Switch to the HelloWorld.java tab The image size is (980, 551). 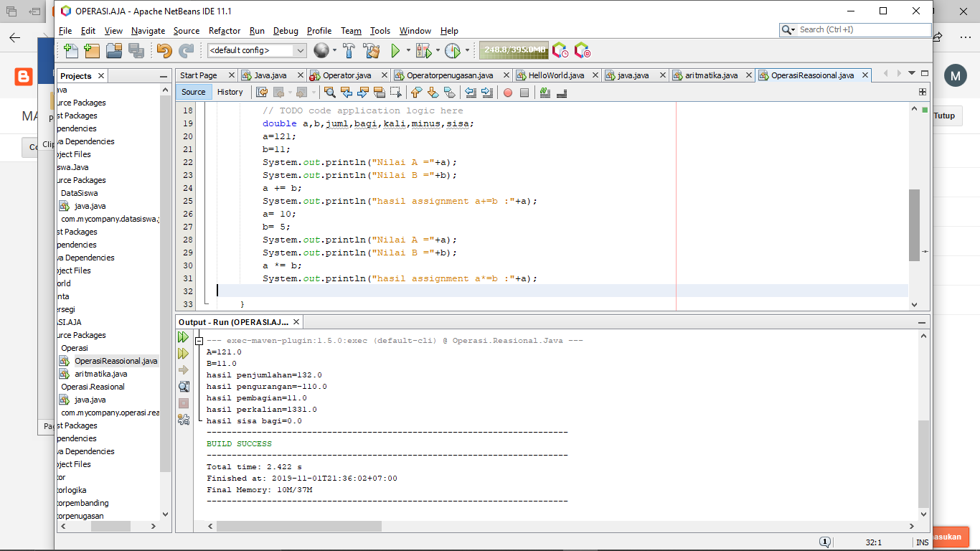(x=556, y=75)
